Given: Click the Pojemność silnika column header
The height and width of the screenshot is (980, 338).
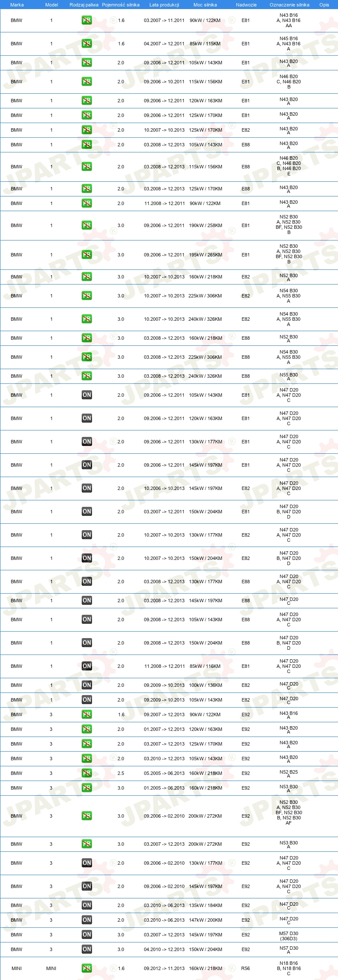Looking at the screenshot, I should (121, 5).
